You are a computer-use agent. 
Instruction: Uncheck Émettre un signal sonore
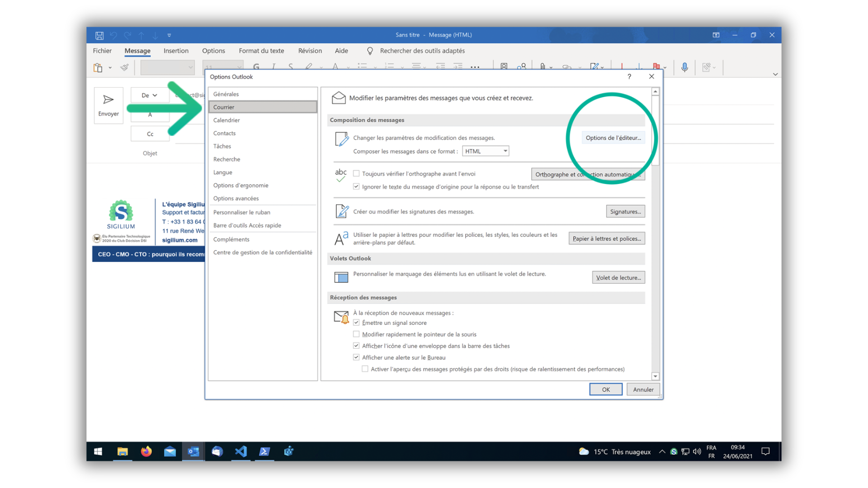point(356,323)
